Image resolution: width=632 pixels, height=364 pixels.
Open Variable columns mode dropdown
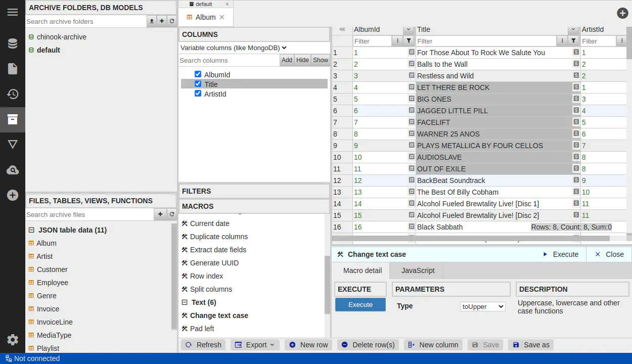click(234, 48)
